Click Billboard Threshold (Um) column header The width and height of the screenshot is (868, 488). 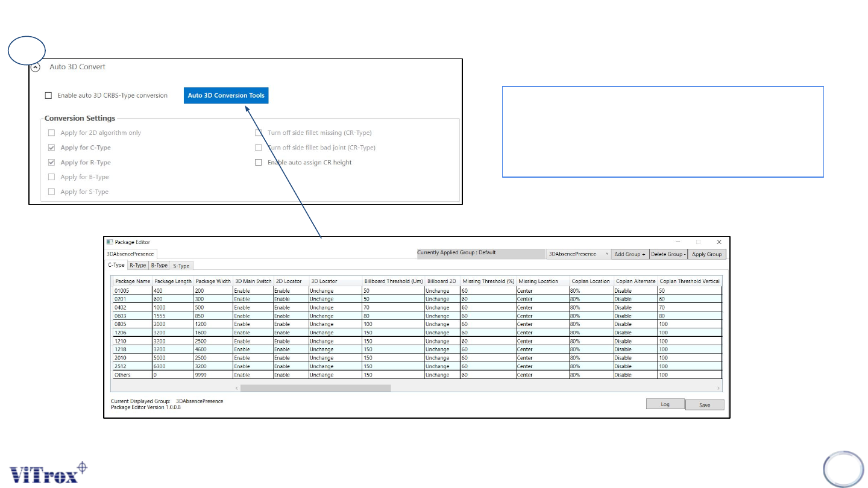(394, 281)
